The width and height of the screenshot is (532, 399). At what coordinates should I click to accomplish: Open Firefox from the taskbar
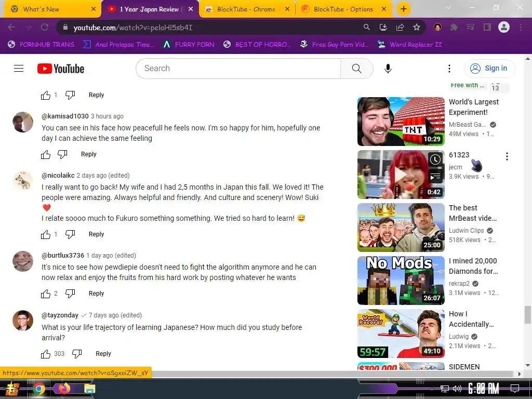(x=64, y=389)
